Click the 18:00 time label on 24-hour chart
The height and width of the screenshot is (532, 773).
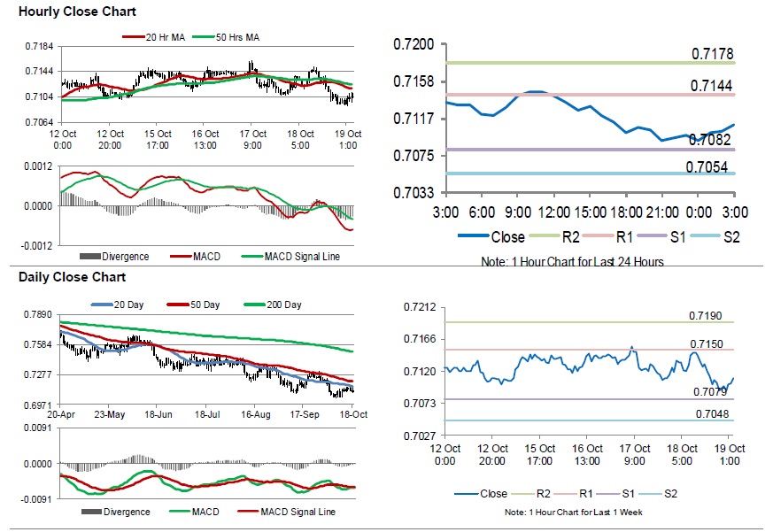coord(627,212)
